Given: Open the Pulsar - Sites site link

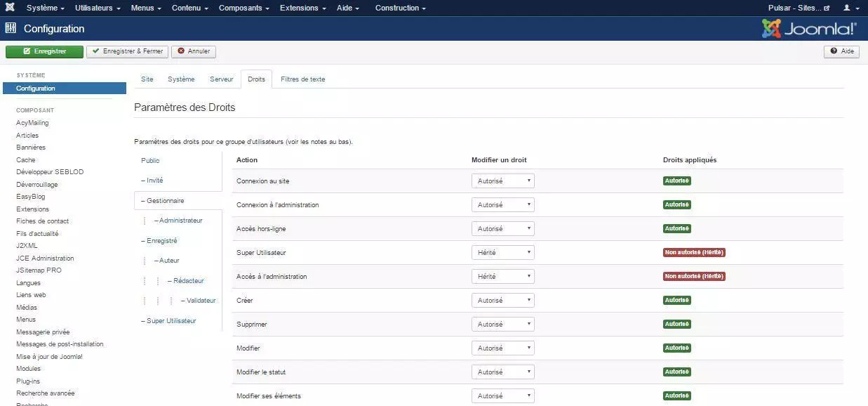Looking at the screenshot, I should click(799, 8).
